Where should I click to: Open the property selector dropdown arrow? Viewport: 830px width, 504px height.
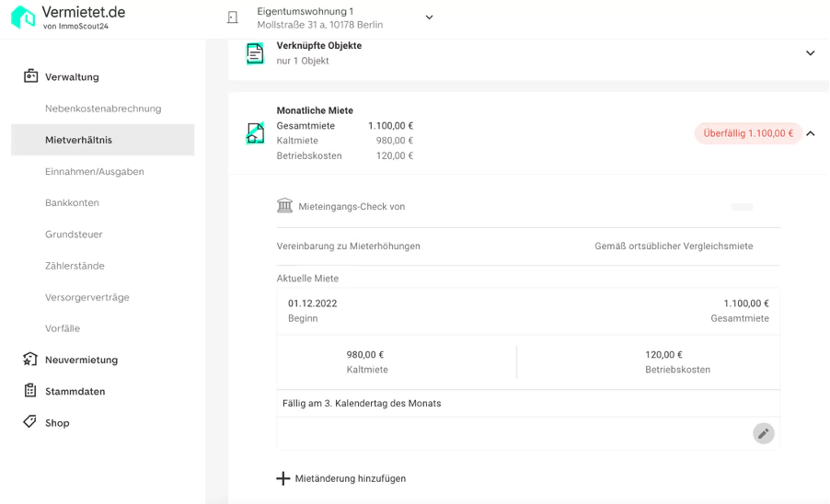(429, 17)
